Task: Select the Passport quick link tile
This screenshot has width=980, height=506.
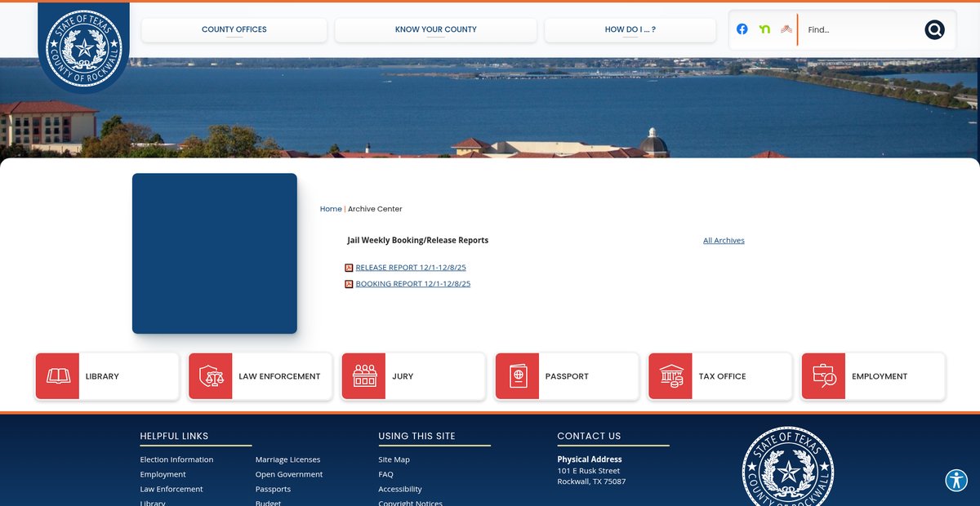Action: coord(566,376)
